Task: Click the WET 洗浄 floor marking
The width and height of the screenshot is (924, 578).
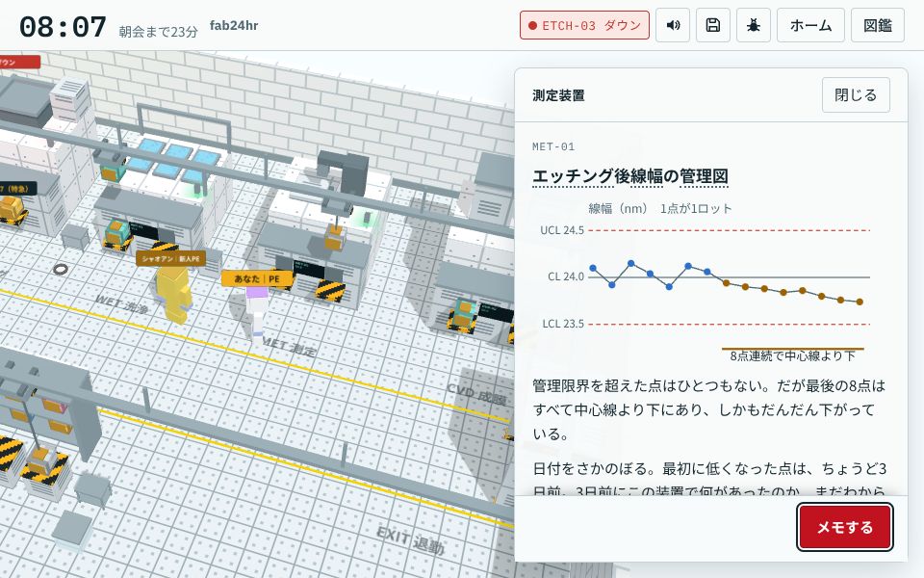Action: point(121,304)
